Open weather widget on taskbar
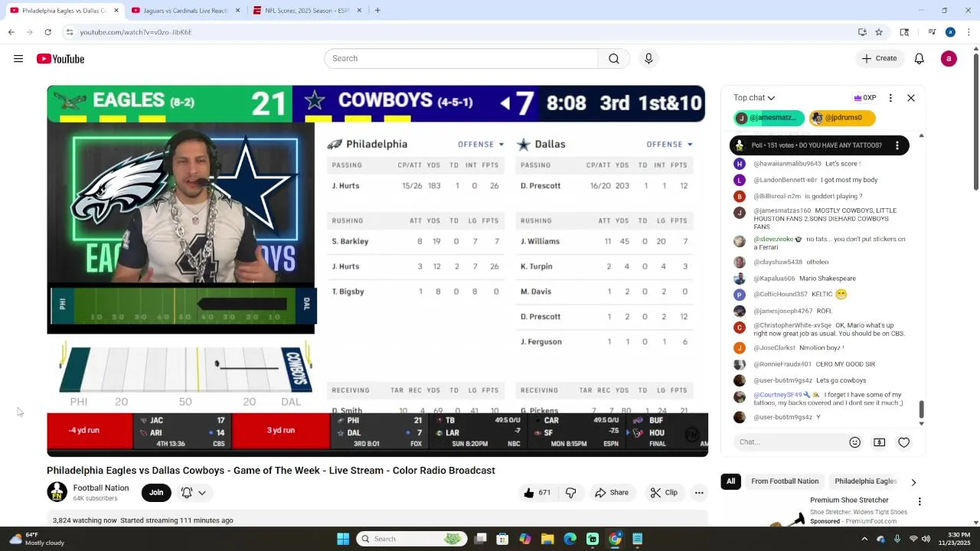This screenshot has height=551, width=980. (37, 539)
